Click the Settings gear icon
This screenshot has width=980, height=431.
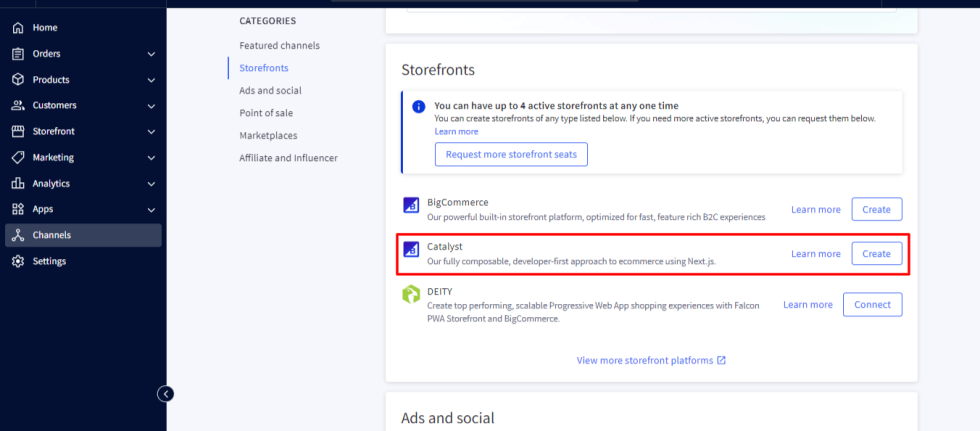point(18,261)
